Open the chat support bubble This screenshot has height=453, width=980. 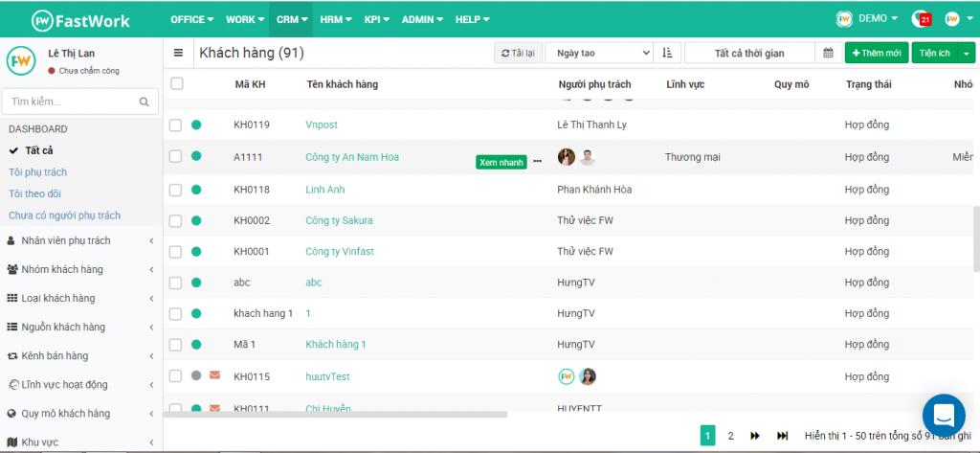(x=944, y=415)
